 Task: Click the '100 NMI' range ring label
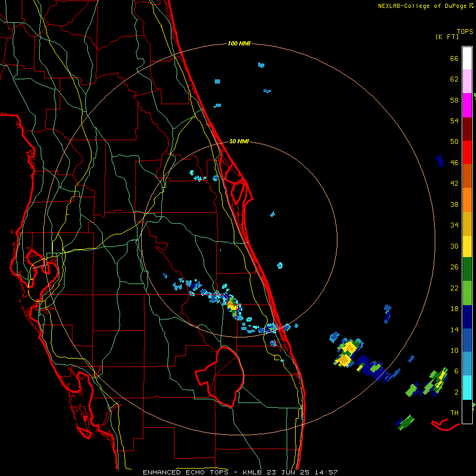239,44
